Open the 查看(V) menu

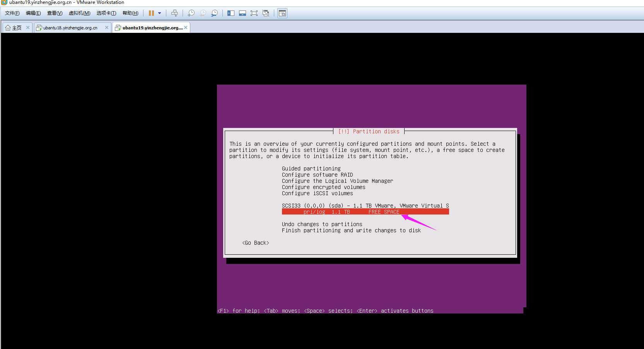click(x=55, y=13)
